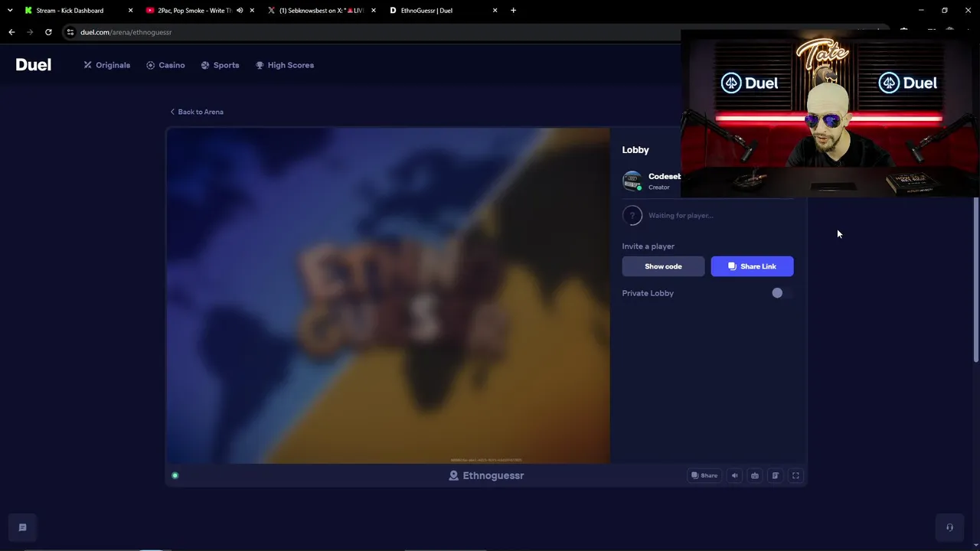
Task: Enter fullscreen mode for the game
Action: (795, 475)
